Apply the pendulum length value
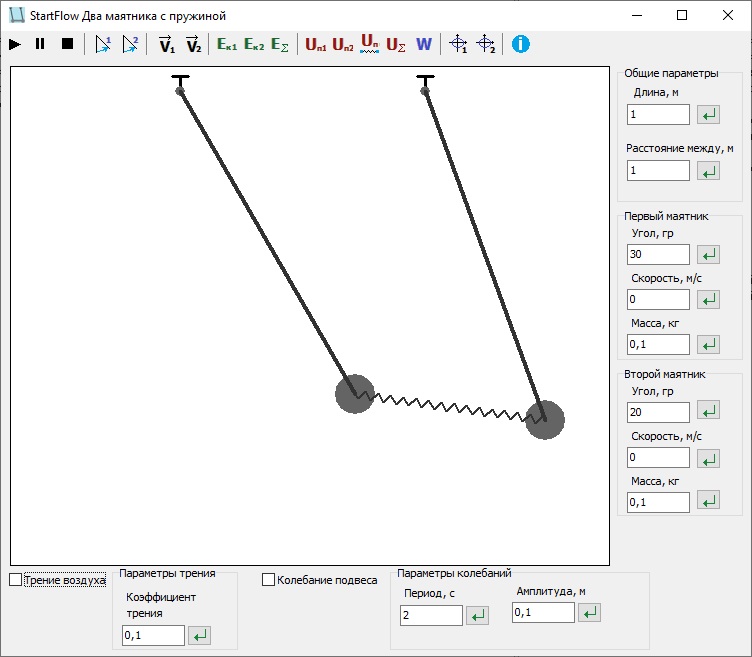This screenshot has height=657, width=752. click(708, 115)
